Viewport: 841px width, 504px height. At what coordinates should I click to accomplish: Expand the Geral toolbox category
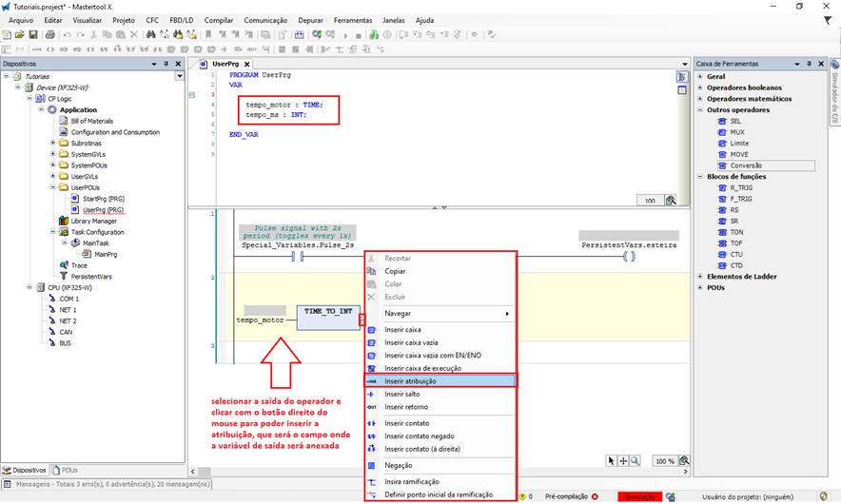click(701, 77)
